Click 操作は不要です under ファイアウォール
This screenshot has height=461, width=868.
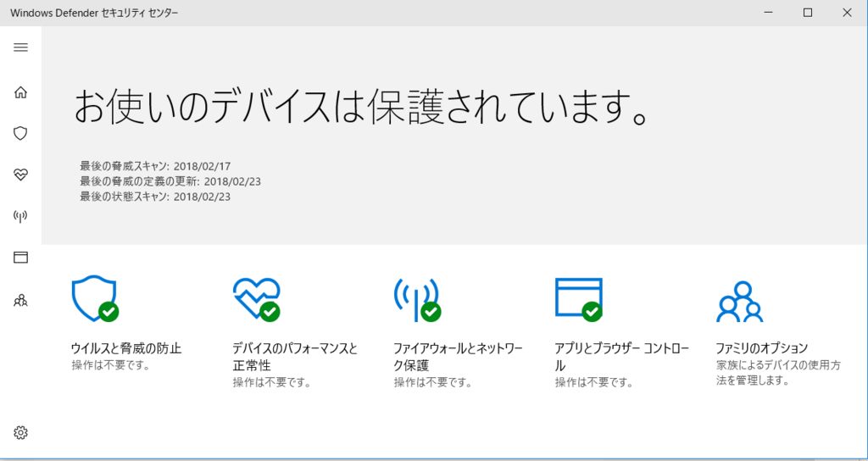click(433, 382)
